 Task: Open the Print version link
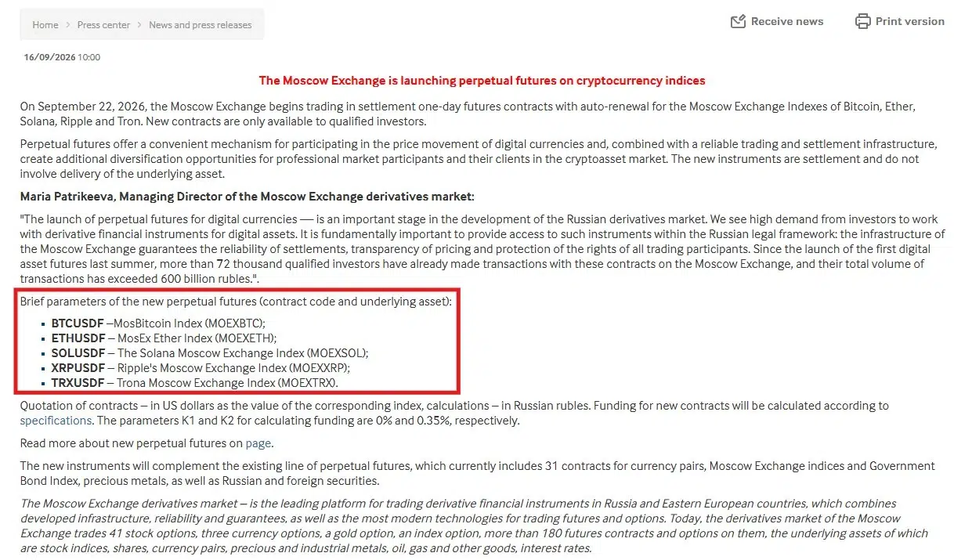click(x=910, y=21)
